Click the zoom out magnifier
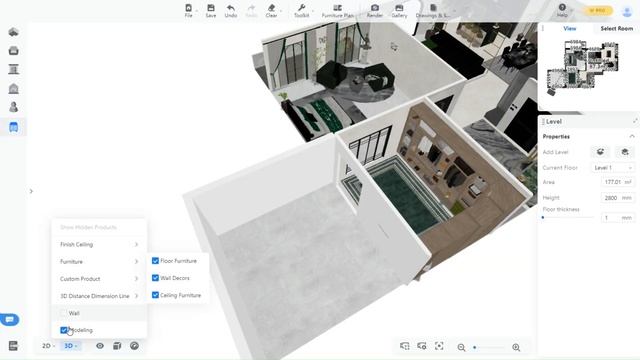Viewport: 640px width, 360px height. [x=461, y=347]
